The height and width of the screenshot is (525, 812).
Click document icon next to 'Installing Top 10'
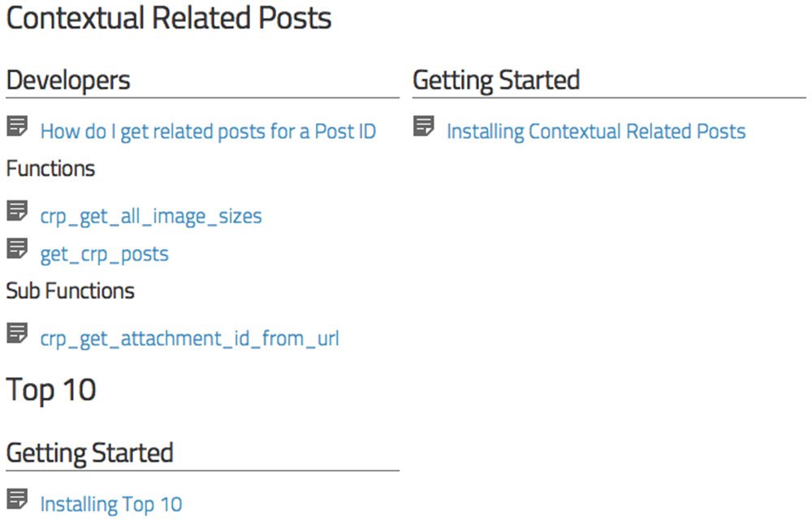tap(17, 498)
